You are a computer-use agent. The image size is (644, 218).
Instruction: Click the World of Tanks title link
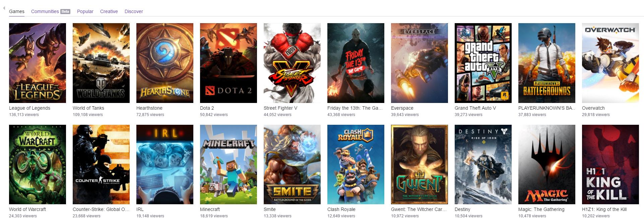click(x=88, y=108)
